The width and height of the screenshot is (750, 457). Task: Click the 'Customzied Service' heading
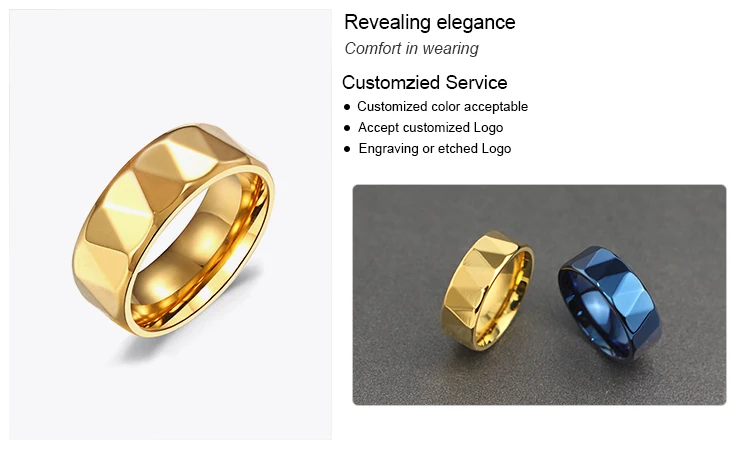pyautogui.click(x=424, y=82)
